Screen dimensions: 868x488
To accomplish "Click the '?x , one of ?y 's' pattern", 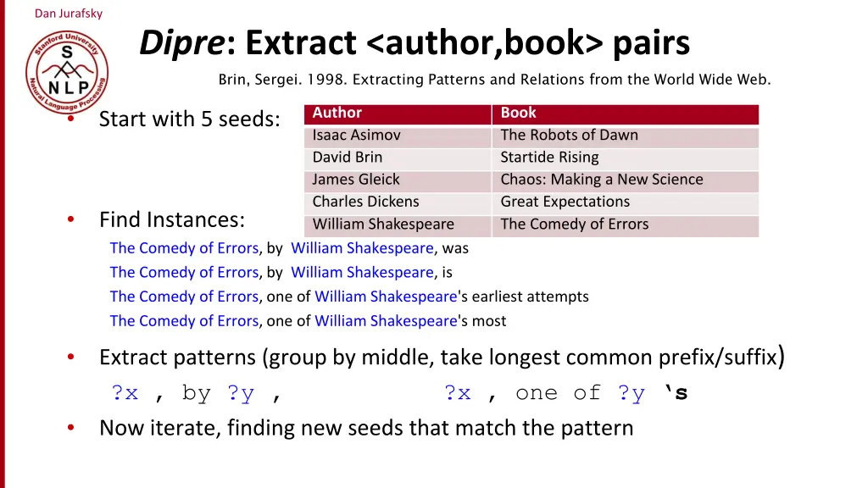I will [x=565, y=393].
